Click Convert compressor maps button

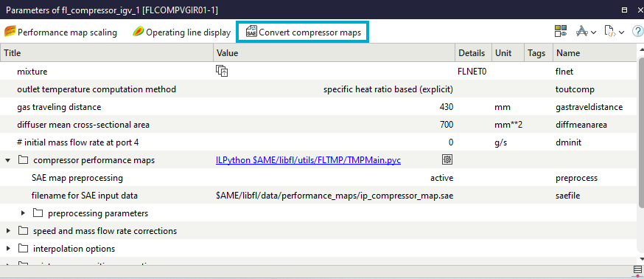click(303, 32)
